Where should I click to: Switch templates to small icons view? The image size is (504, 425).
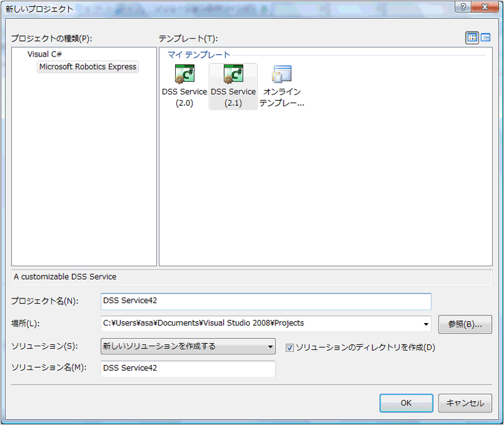[x=485, y=38]
